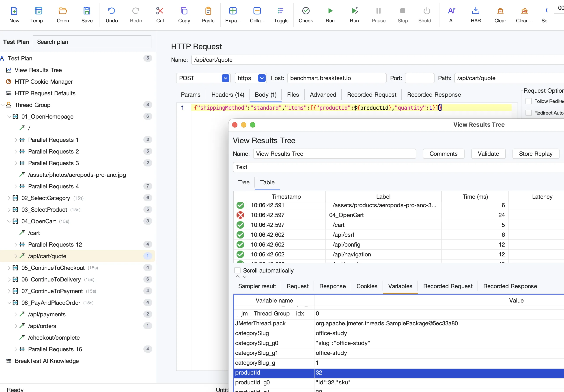The image size is (564, 392).
Task: Click the Store Replay button
Action: [536, 154]
